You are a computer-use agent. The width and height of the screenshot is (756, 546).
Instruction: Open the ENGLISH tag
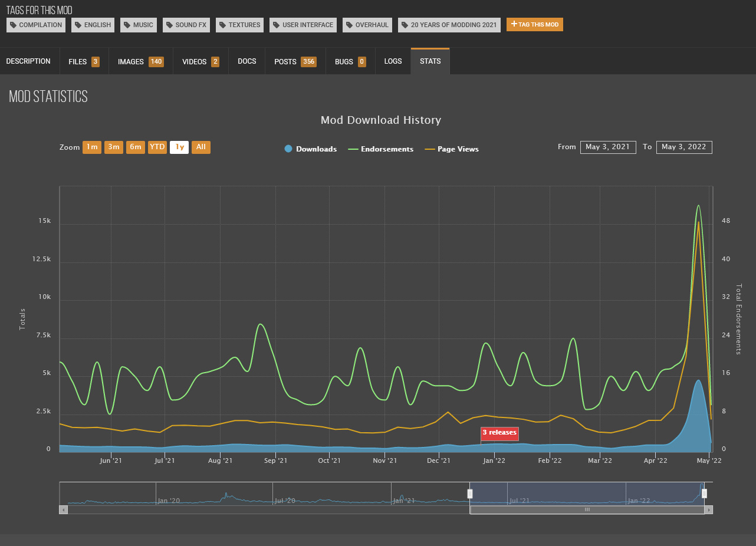pyautogui.click(x=93, y=25)
